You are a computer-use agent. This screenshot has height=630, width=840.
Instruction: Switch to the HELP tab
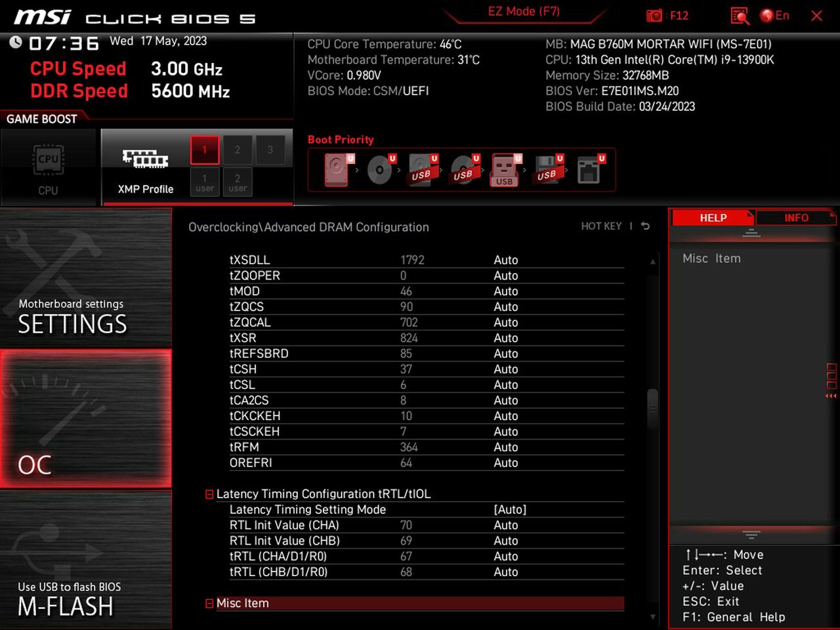(x=713, y=218)
